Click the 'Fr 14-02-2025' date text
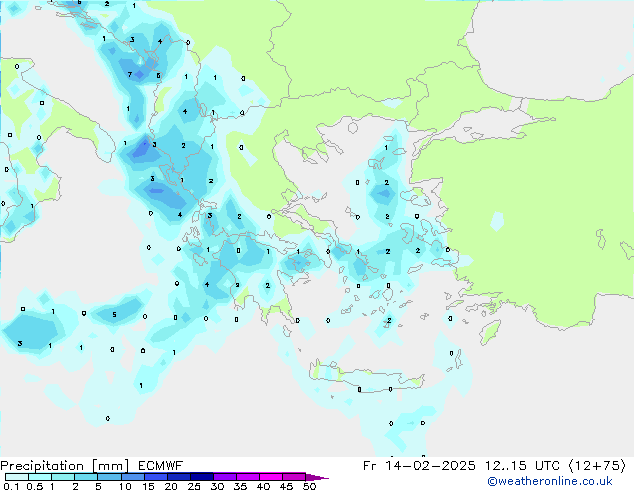The height and width of the screenshot is (490, 634). [419, 466]
